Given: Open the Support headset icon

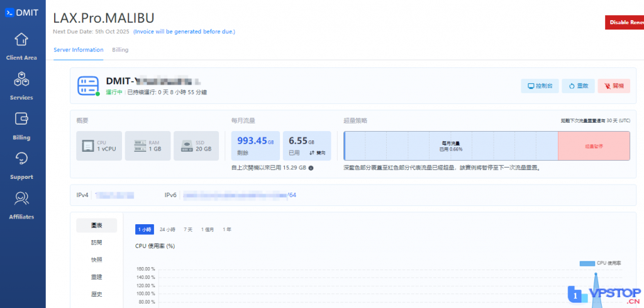Looking at the screenshot, I should click(21, 159).
